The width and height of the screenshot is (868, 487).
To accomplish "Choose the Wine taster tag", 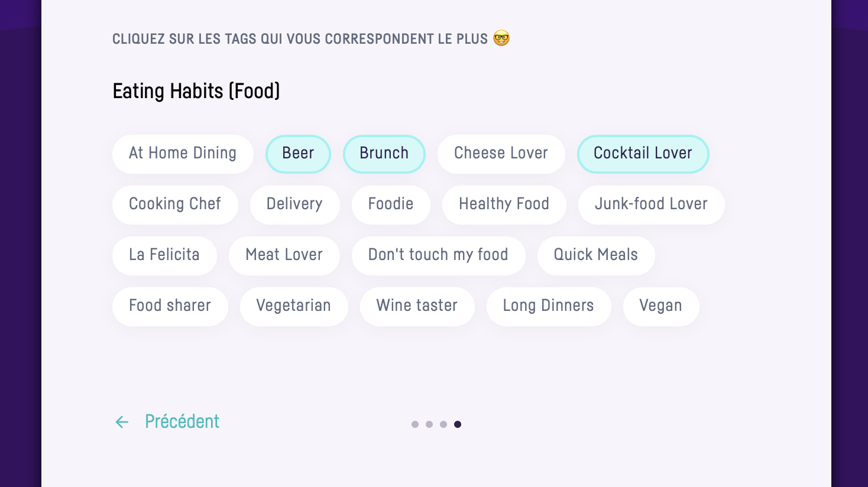I will click(417, 306).
